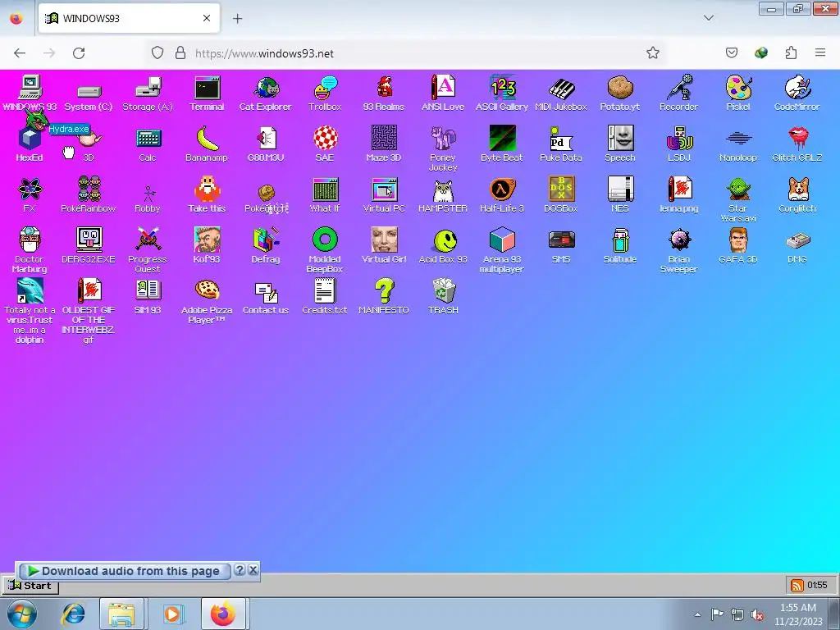This screenshot has width=840, height=630.
Task: Open the Byte Beat icon
Action: click(502, 139)
